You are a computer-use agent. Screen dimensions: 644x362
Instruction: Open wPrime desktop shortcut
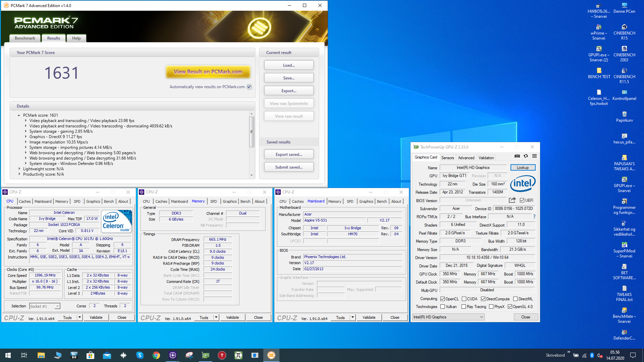[x=599, y=32]
